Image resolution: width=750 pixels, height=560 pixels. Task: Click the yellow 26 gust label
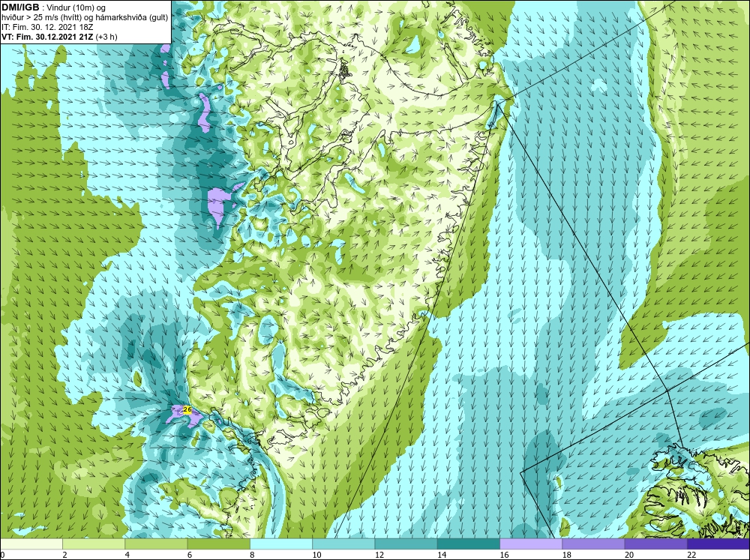click(x=187, y=410)
